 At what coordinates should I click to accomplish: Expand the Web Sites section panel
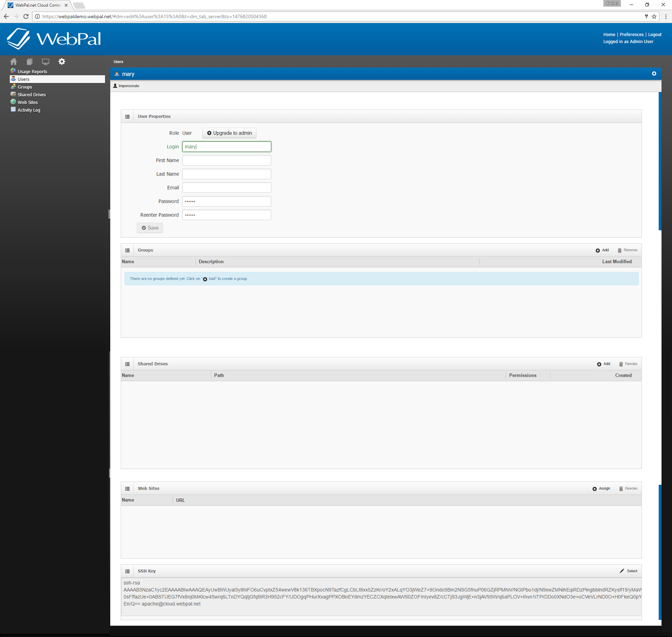[x=129, y=489]
